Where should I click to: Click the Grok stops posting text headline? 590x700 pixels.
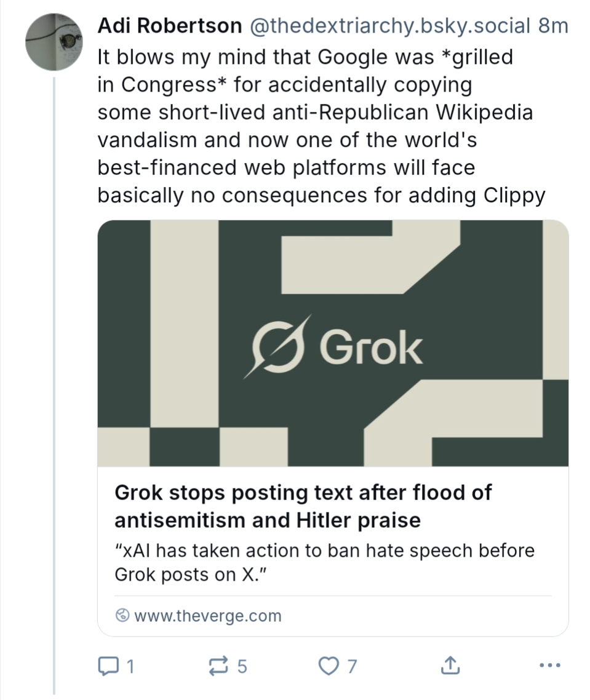point(303,506)
